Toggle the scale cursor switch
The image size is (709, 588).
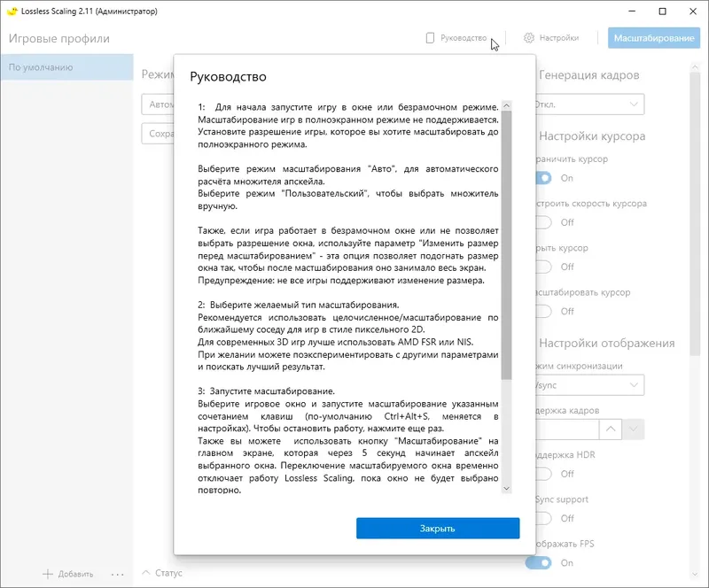[544, 312]
